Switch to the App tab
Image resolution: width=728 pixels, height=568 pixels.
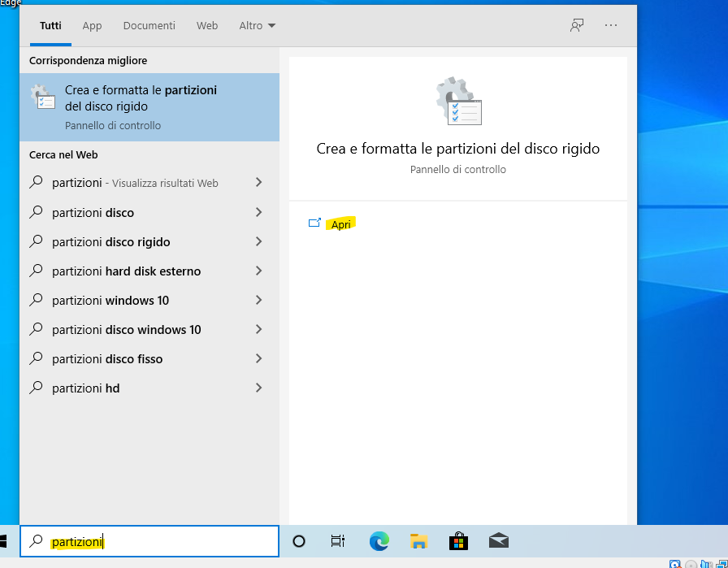pos(92,25)
